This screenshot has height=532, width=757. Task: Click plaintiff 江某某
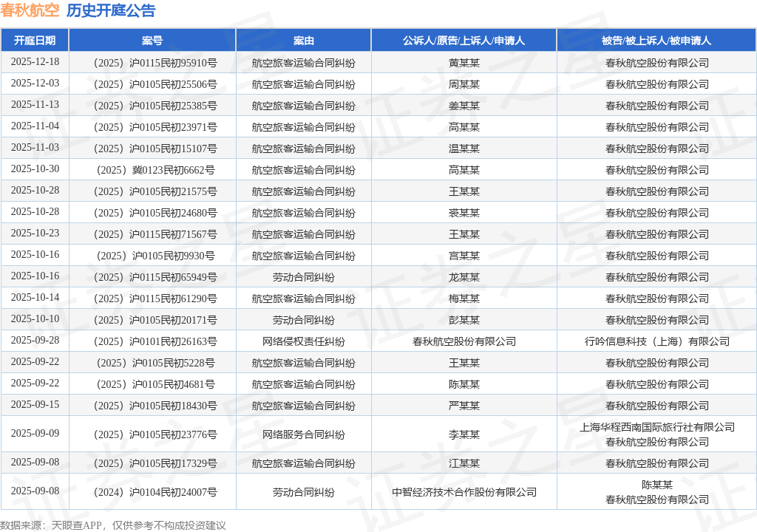point(464,463)
